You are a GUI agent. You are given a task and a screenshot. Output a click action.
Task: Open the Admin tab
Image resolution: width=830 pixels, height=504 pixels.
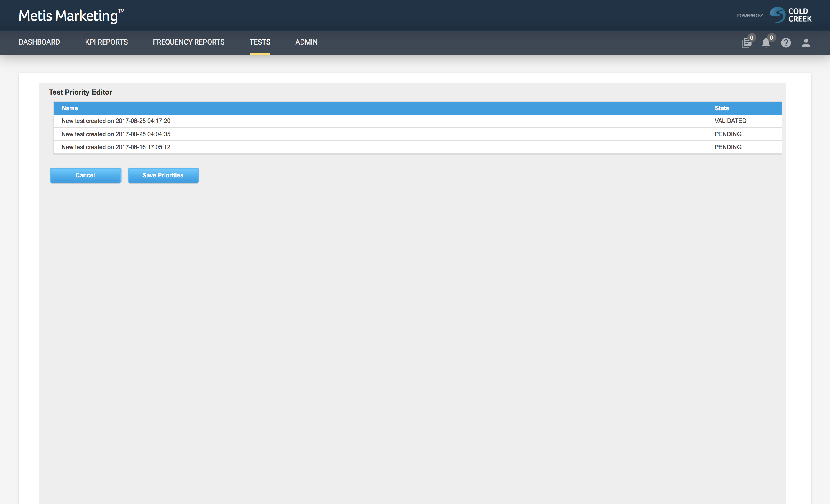click(306, 42)
